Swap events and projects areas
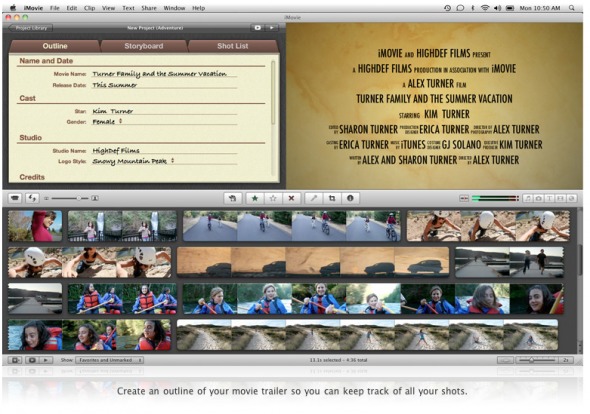The width and height of the screenshot is (590, 414). 32,198
